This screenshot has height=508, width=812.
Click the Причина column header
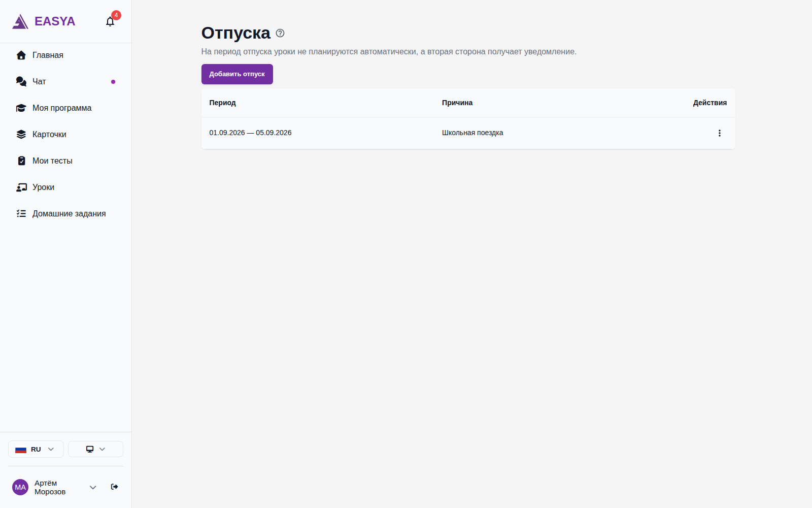coord(457,103)
